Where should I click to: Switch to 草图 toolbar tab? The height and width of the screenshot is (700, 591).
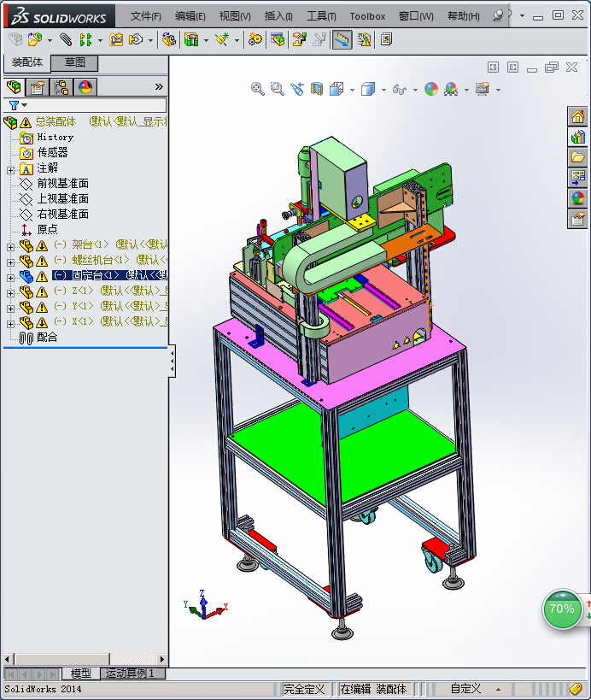74,62
